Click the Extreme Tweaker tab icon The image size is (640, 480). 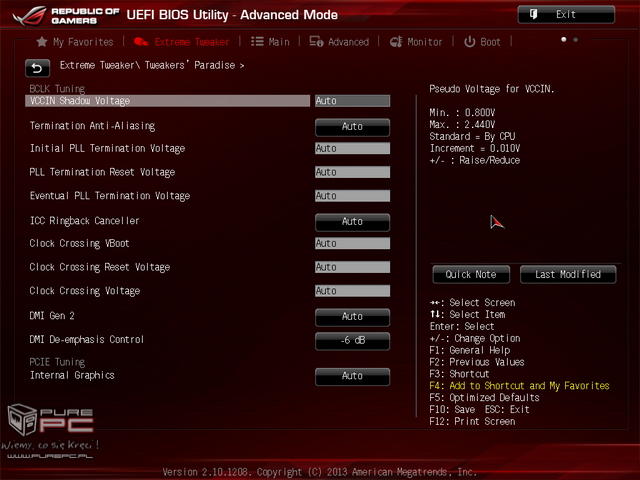click(x=141, y=42)
